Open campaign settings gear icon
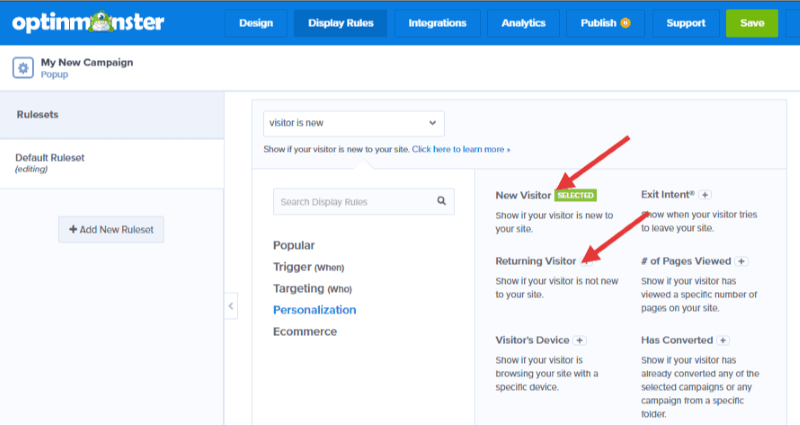 pyautogui.click(x=23, y=68)
